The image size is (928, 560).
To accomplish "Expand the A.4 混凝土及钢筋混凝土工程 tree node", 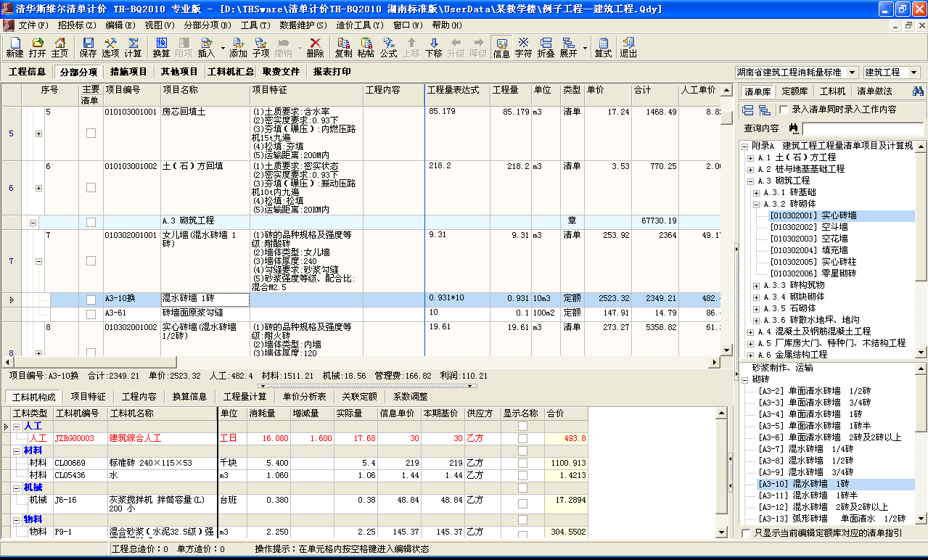I will coord(750,332).
